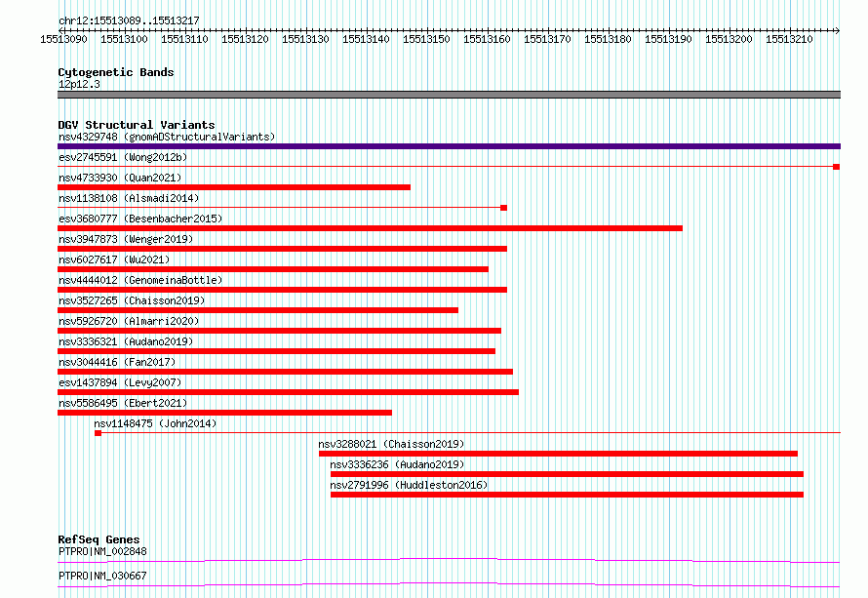Select the red bar of nsv5926720 Almarri2020
Image resolution: width=868 pixels, height=598 pixels.
click(x=280, y=331)
